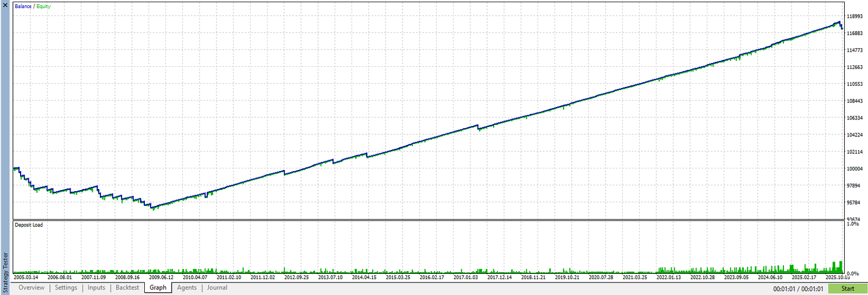This screenshot has width=868, height=295.
Task: Close the Strategy Tester panel
Action: coord(5,5)
